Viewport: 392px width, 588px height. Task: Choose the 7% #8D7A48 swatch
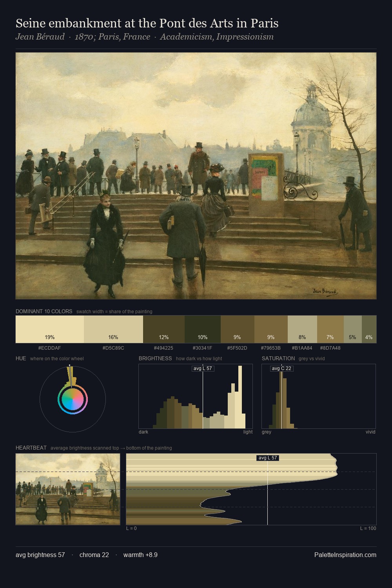point(330,329)
